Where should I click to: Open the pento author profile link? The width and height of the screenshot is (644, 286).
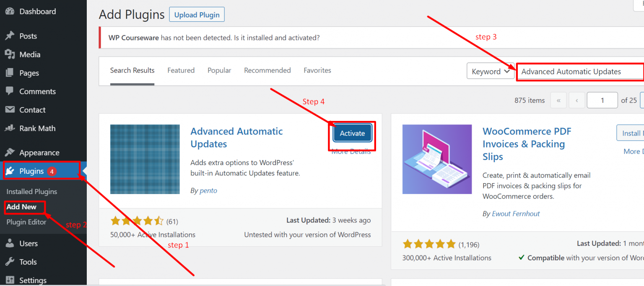click(208, 190)
